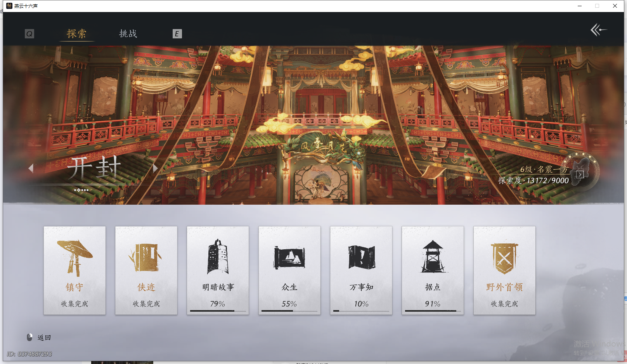This screenshot has height=364, width=627.
Task: Open the 明暗故事 progress card
Action: pos(218,270)
